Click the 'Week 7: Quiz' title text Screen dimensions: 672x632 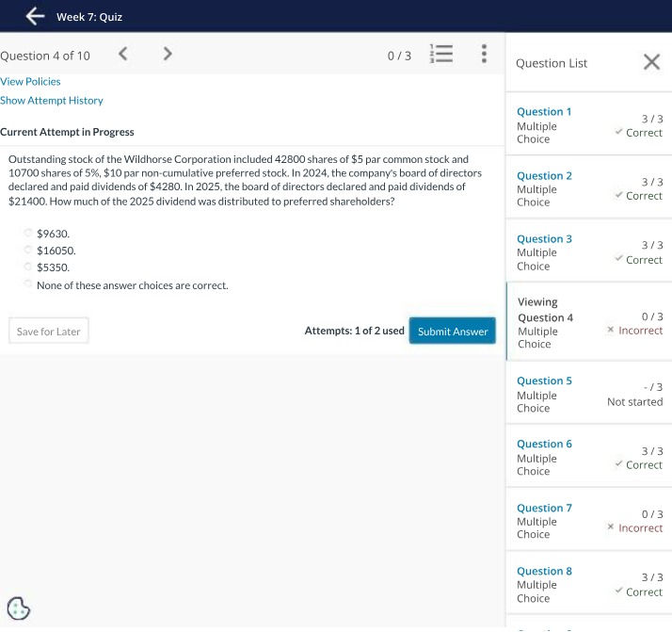[x=89, y=17]
